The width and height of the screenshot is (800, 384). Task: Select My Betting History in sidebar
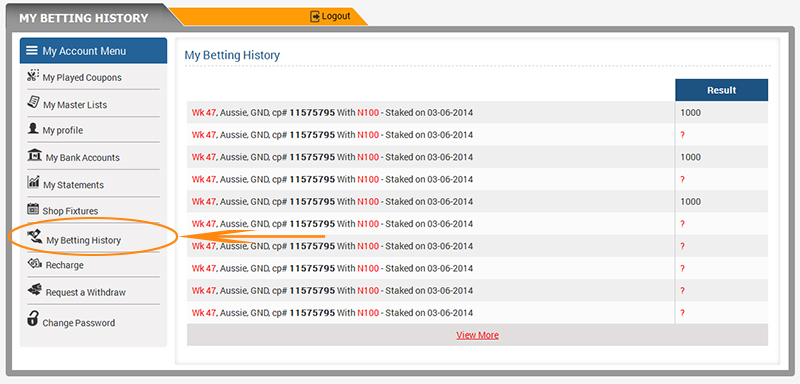[84, 240]
